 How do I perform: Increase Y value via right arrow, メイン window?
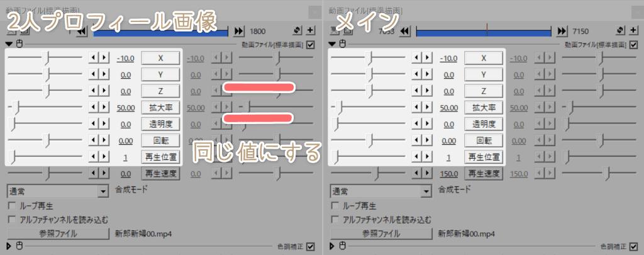427,74
